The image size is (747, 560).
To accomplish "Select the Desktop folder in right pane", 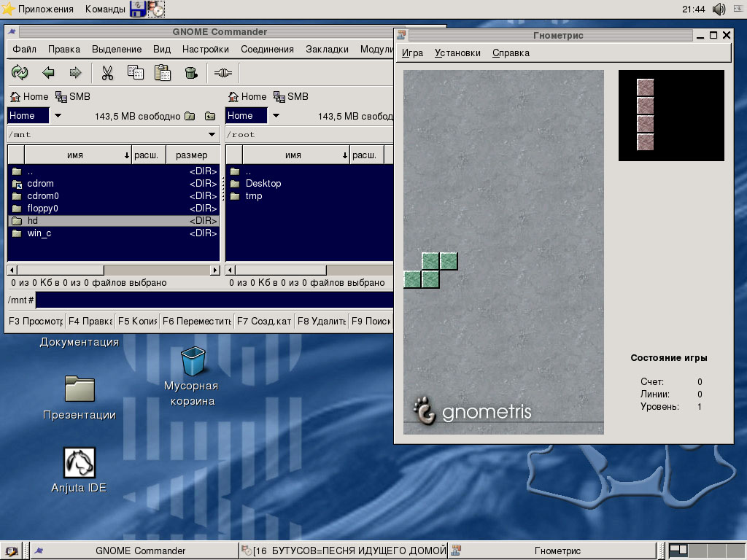I will pyautogui.click(x=309, y=183).
